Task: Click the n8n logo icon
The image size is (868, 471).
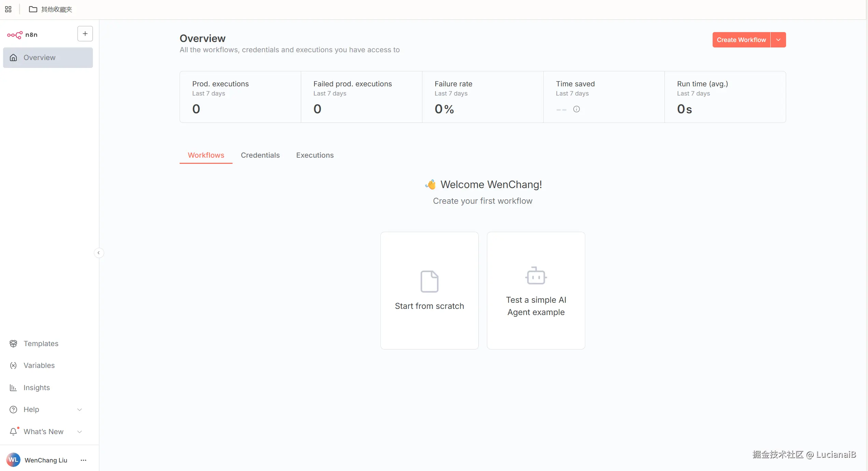Action: [15, 35]
